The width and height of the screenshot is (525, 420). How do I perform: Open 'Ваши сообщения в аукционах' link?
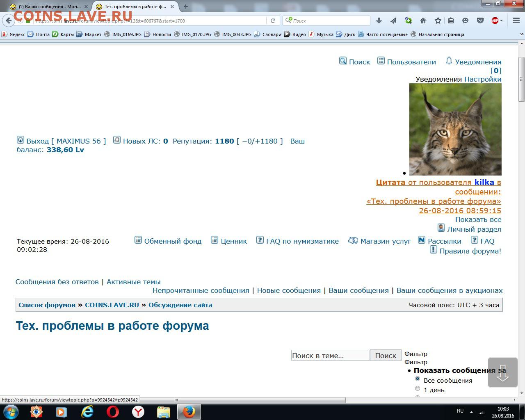pos(450,290)
